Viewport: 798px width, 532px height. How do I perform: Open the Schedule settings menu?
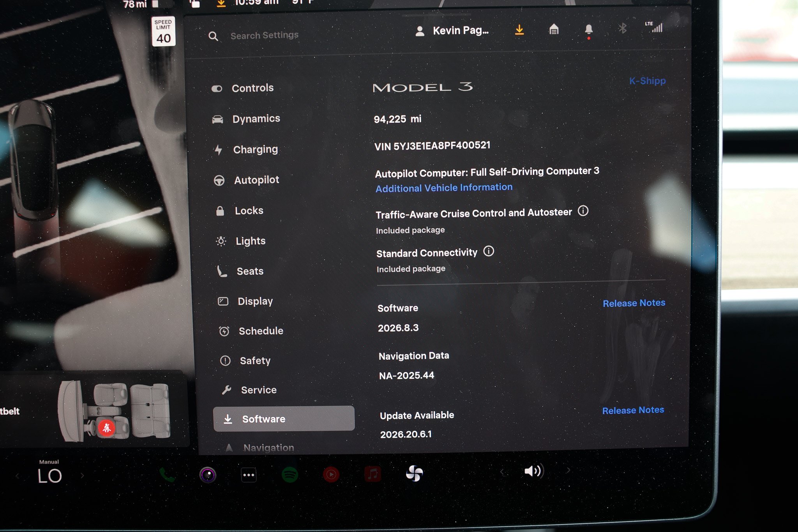[x=251, y=331]
